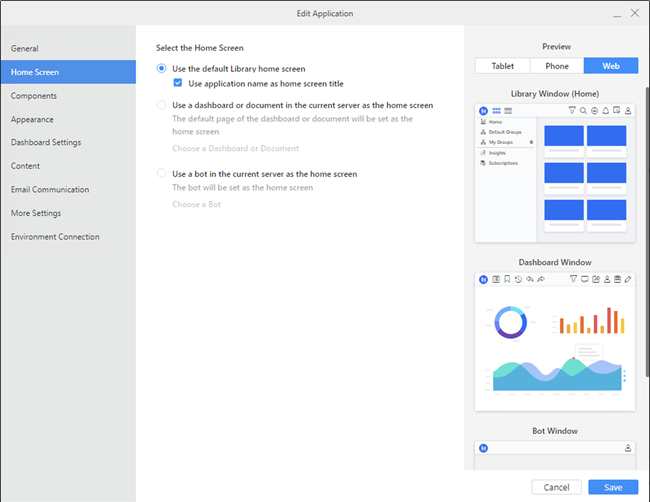
Task: Open the Components section in sidebar
Action: coord(34,96)
